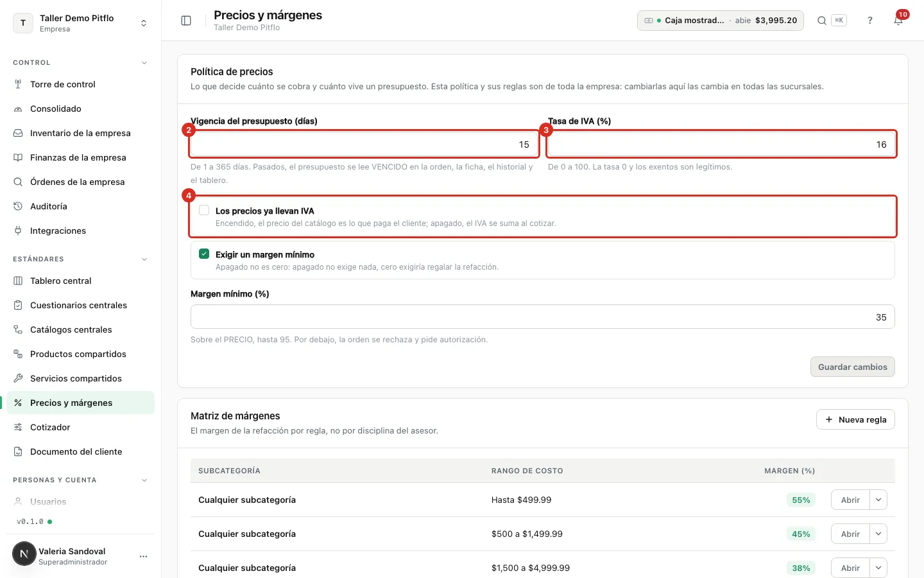
Task: Collapse the CONTROL sidebar section
Action: tap(144, 63)
